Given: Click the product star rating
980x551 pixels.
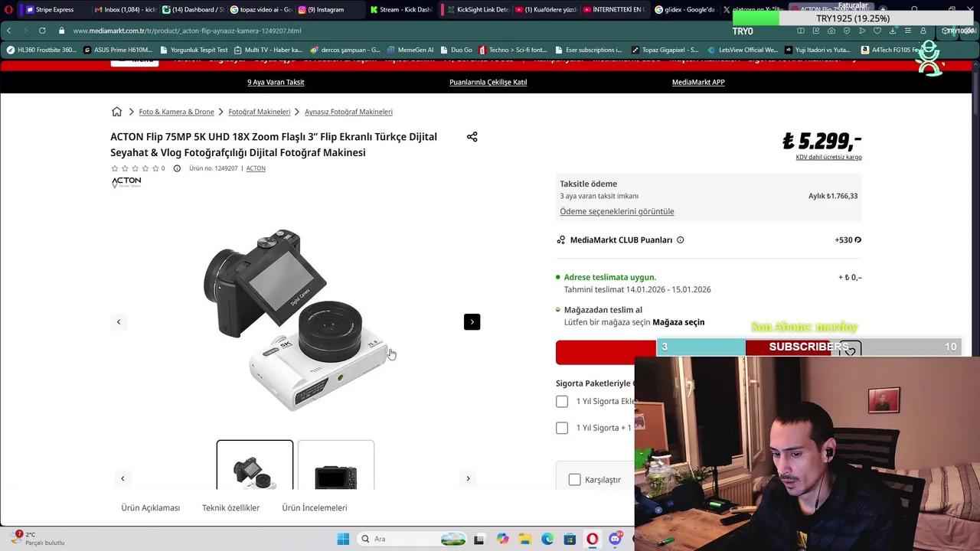Looking at the screenshot, I should (135, 168).
